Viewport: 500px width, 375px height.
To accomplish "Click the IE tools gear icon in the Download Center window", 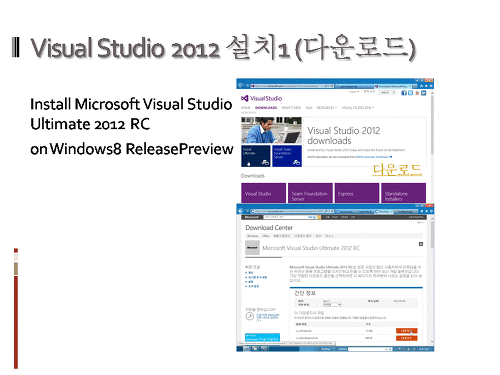I will point(431,211).
